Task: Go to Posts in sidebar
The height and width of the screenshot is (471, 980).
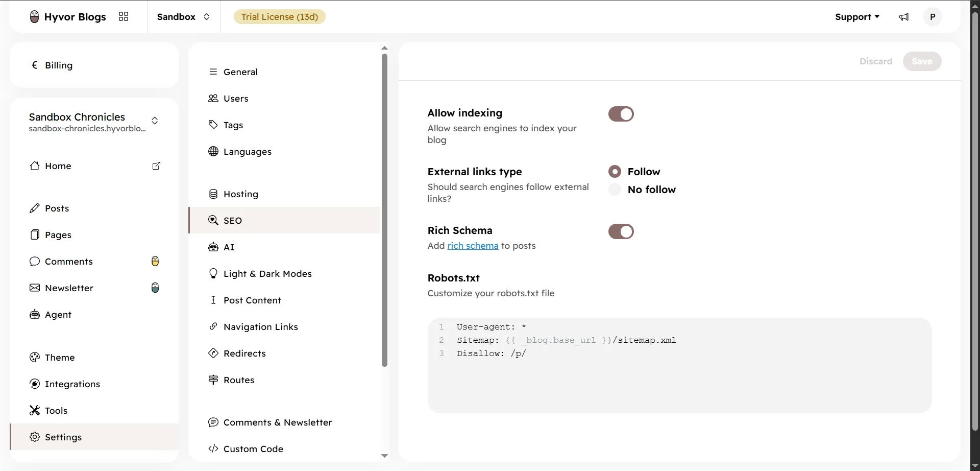Action: point(94,208)
